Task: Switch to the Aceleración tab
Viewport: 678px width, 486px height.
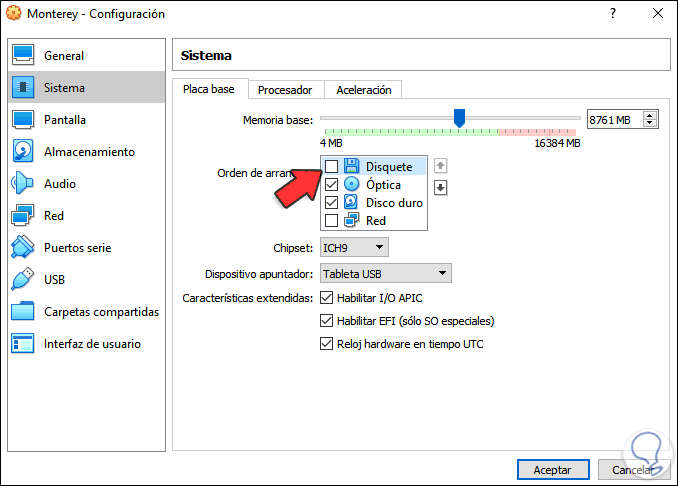Action: (363, 90)
